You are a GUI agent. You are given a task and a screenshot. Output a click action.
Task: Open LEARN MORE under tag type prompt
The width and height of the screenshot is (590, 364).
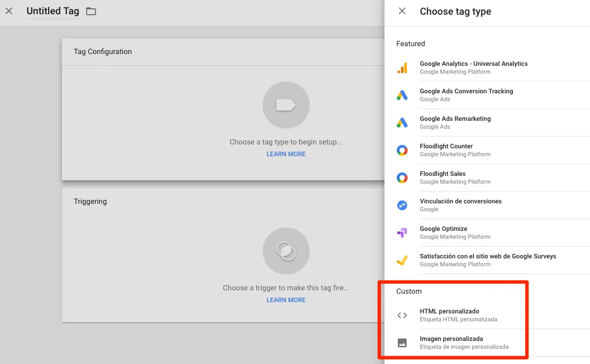[x=286, y=154]
